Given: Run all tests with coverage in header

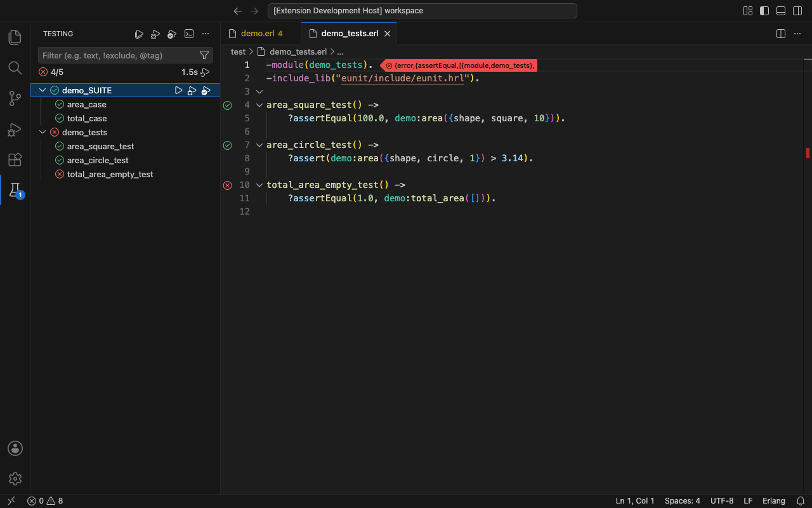Looking at the screenshot, I should pos(172,34).
